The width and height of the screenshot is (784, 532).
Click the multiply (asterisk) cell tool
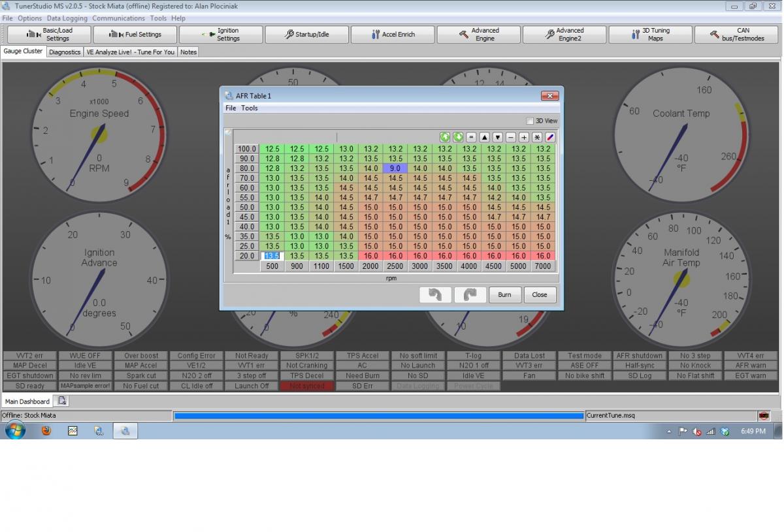pos(537,137)
